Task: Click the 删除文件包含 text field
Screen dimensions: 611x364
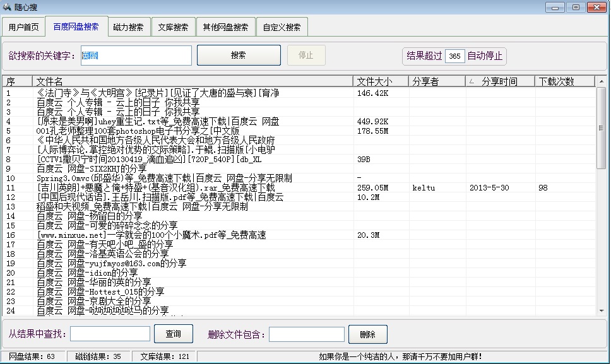Action: pyautogui.click(x=307, y=334)
